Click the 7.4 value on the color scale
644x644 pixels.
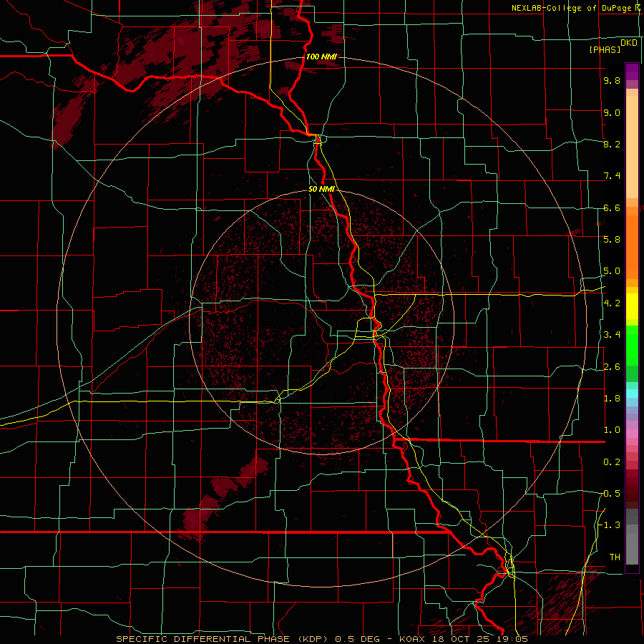point(612,176)
